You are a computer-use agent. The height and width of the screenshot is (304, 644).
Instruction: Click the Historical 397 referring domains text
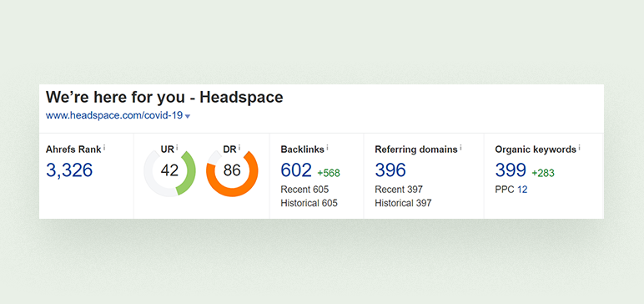[x=403, y=203]
